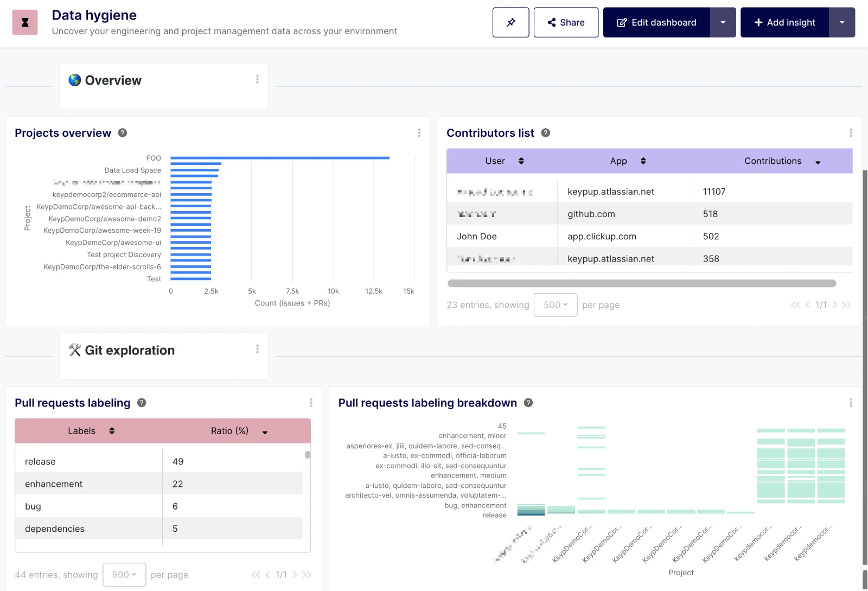Toggle sorting on the User column
Viewport: 868px width, 591px height.
[521, 161]
